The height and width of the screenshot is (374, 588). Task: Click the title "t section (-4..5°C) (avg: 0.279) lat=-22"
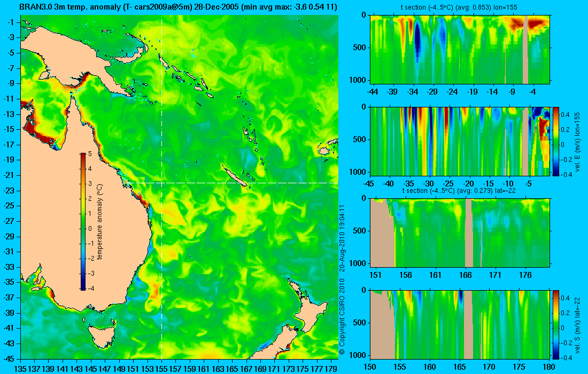click(460, 190)
